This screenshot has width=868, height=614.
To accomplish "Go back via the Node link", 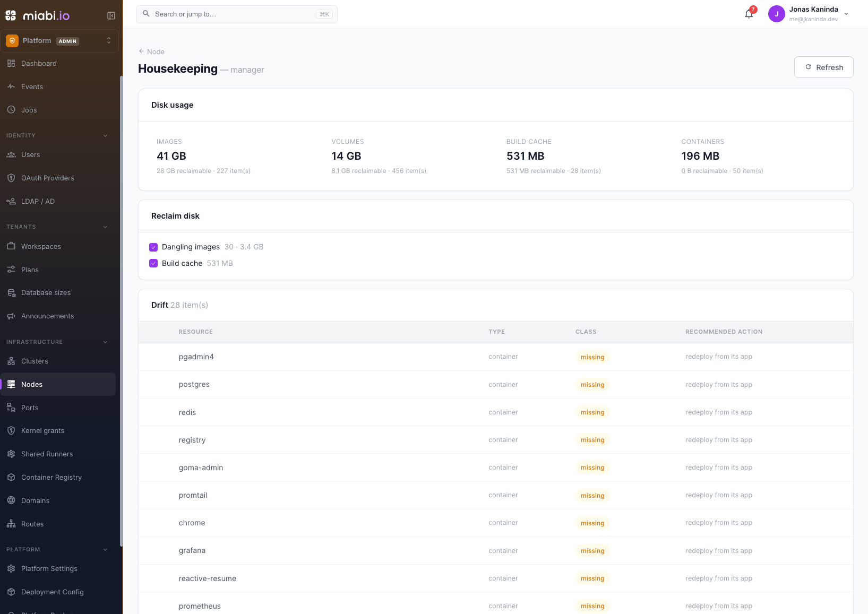I will pos(152,51).
